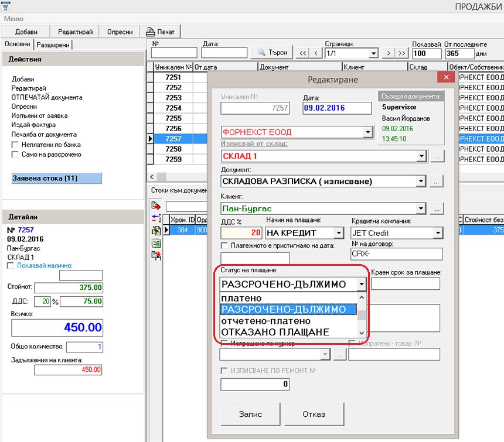The image size is (504, 442).
Task: Click the document with binoculars icon
Action: coord(156,255)
